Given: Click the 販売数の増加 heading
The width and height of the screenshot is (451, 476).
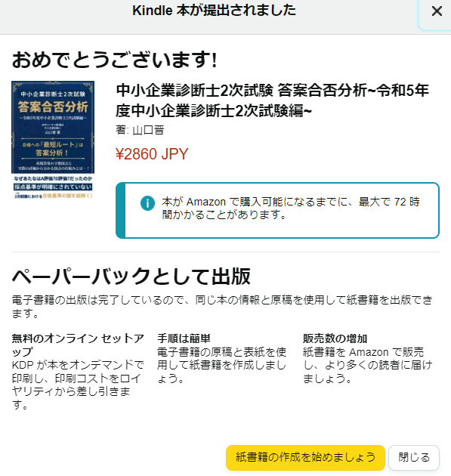Looking at the screenshot, I should (335, 338).
